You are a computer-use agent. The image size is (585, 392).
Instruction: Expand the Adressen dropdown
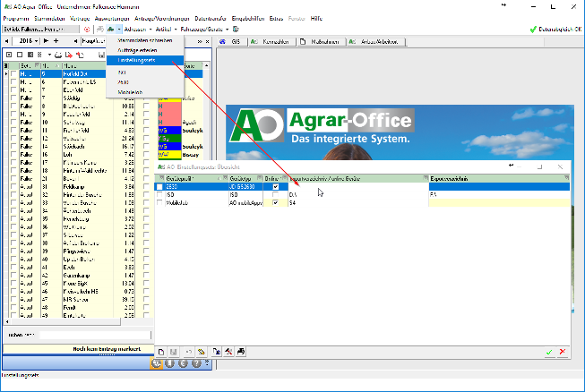tap(151, 29)
